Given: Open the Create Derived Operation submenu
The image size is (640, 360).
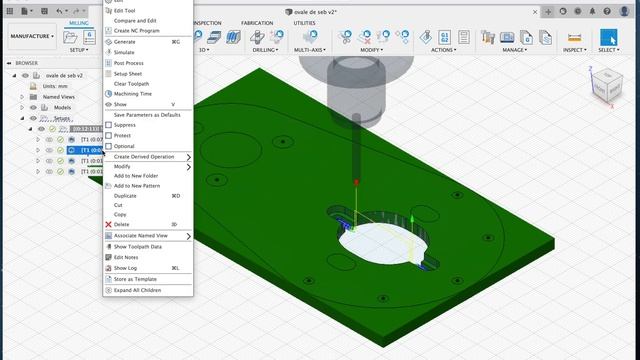Looking at the screenshot, I should point(148,157).
